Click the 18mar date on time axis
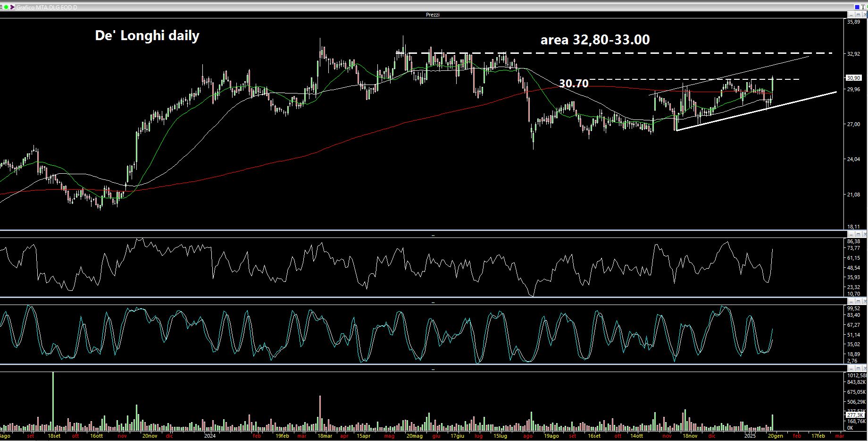Image resolution: width=868 pixels, height=441 pixels. pyautogui.click(x=325, y=436)
